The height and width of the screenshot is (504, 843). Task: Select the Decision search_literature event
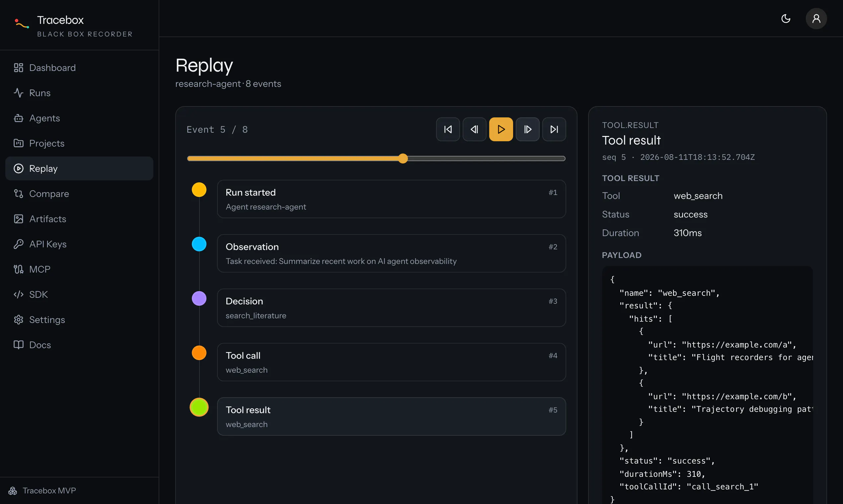391,308
